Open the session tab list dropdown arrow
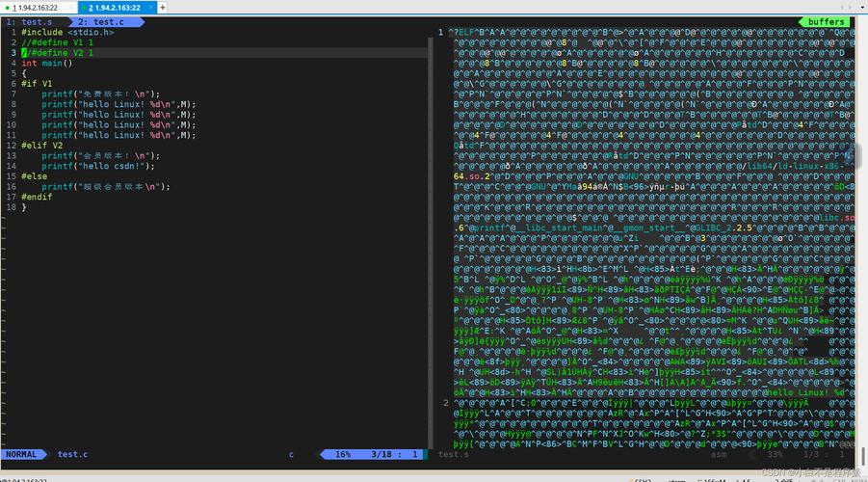This screenshot has width=868, height=482. pos(862,7)
